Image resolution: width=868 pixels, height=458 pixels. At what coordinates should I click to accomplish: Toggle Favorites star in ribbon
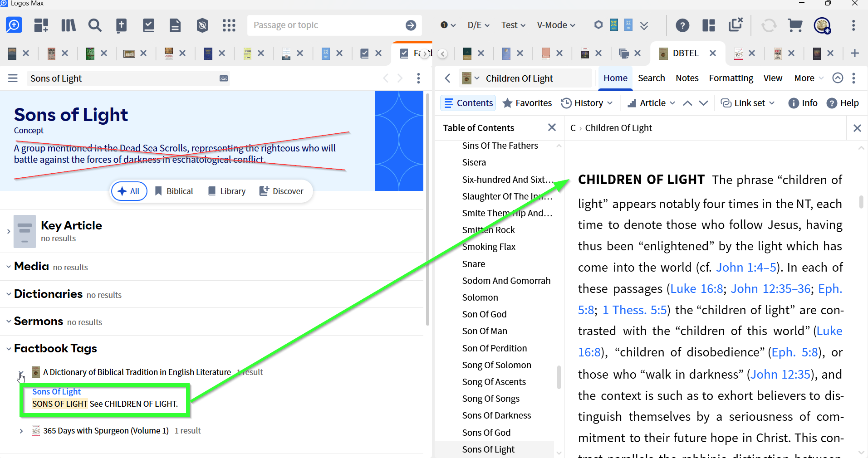[528, 103]
